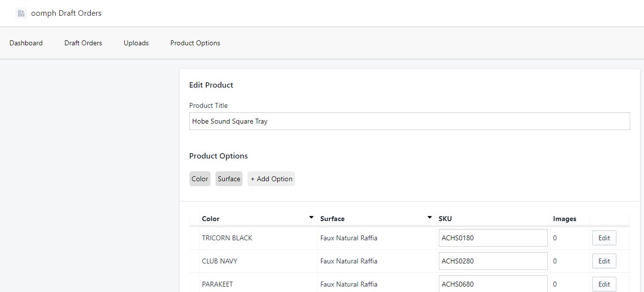644x292 pixels.
Task: Click Edit for the PARAKEET row
Action: point(604,284)
